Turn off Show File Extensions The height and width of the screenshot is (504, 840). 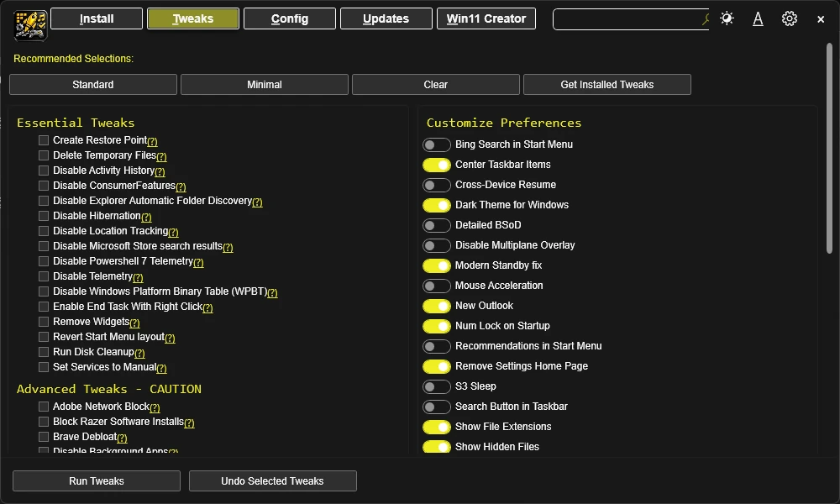coord(436,427)
